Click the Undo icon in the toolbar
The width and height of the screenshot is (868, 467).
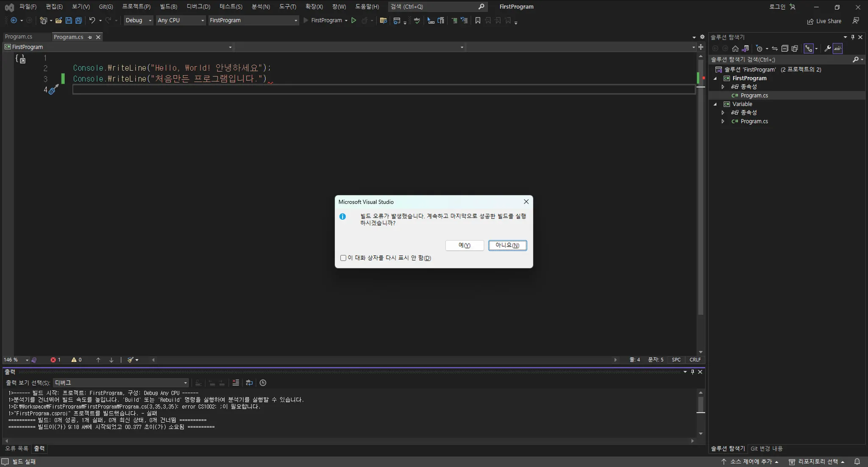[92, 20]
